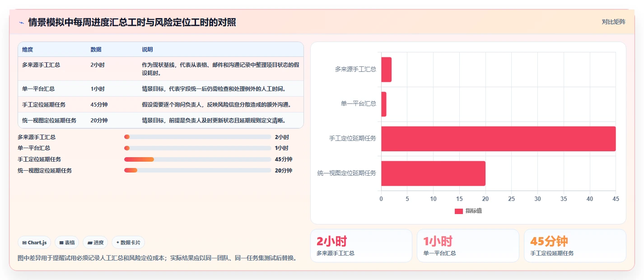Open the 2小时 data card
This screenshot has height=280, width=644.
tap(361, 246)
